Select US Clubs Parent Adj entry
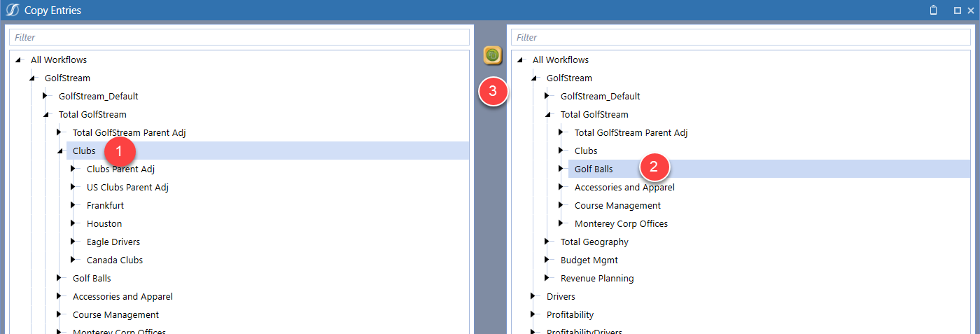Viewport: 980px width, 334px height. 127,187
